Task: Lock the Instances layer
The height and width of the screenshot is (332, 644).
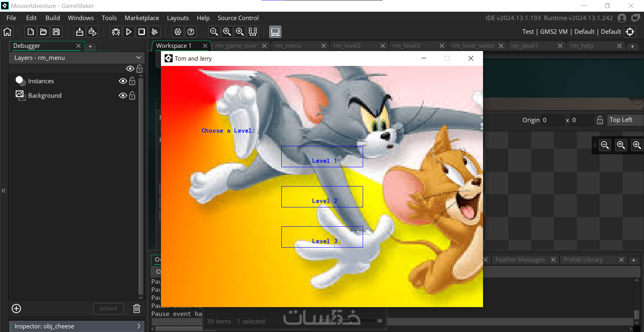Action: tap(132, 81)
